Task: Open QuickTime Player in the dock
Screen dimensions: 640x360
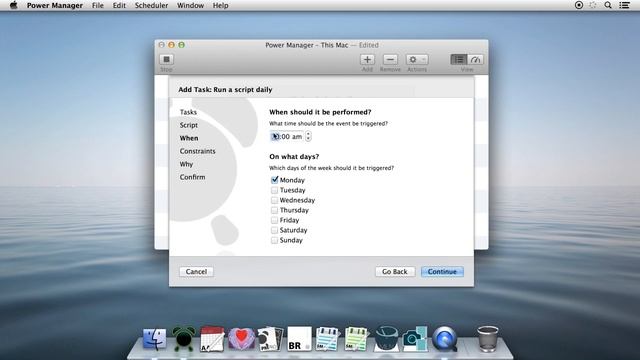Action: [x=445, y=339]
